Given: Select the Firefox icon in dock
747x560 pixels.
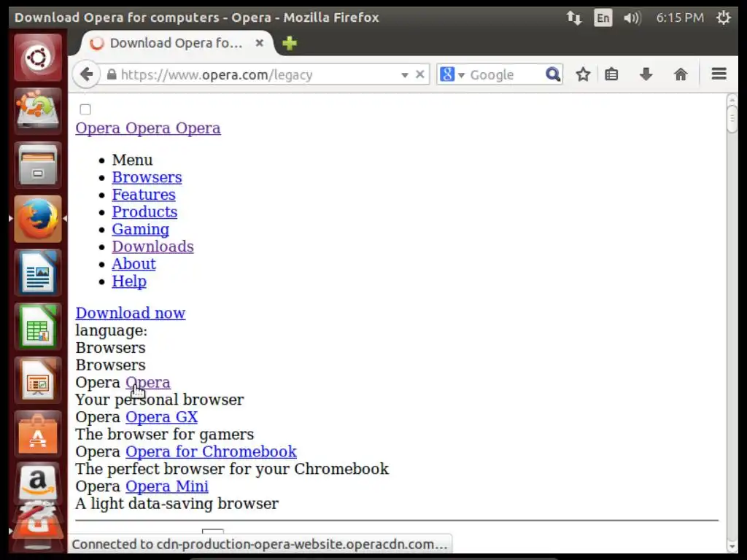Looking at the screenshot, I should click(x=38, y=219).
